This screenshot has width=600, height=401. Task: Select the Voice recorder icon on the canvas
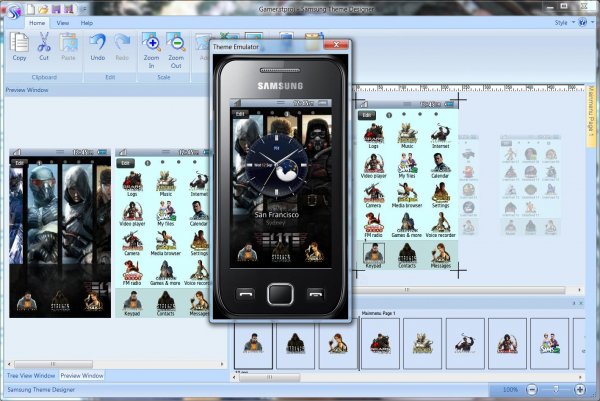[x=440, y=225]
